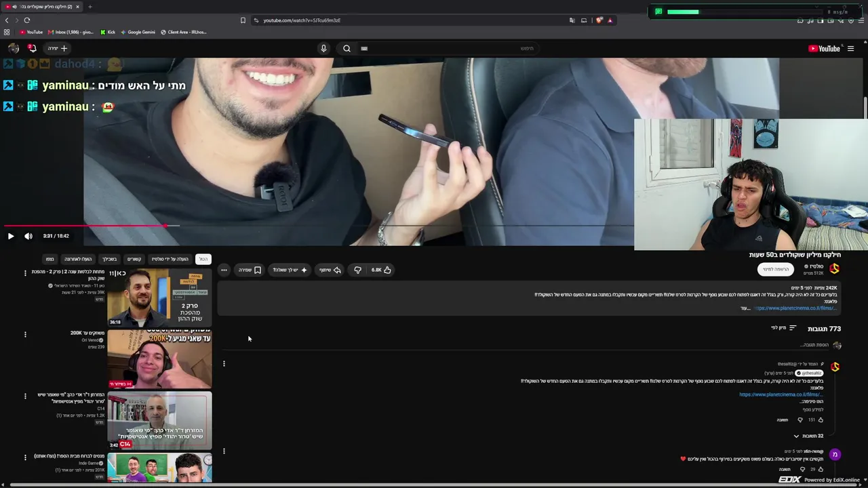Open more actions (three dots) under video

[224, 270]
